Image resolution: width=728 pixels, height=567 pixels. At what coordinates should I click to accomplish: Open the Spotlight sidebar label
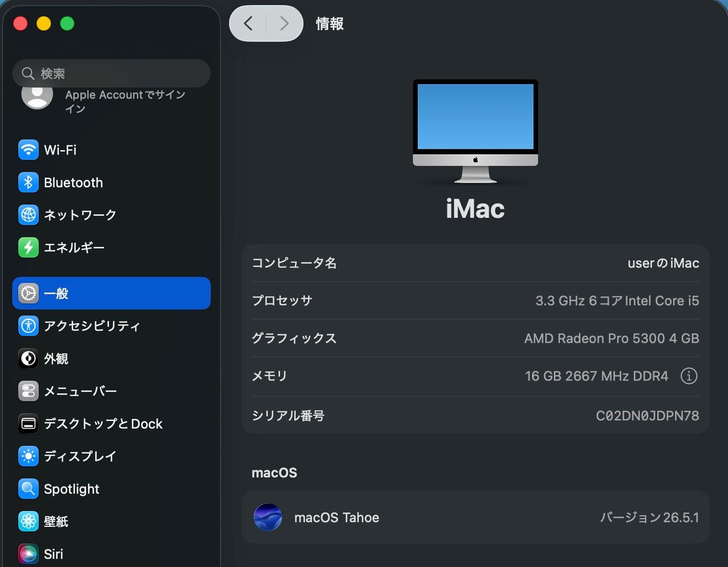click(x=71, y=489)
